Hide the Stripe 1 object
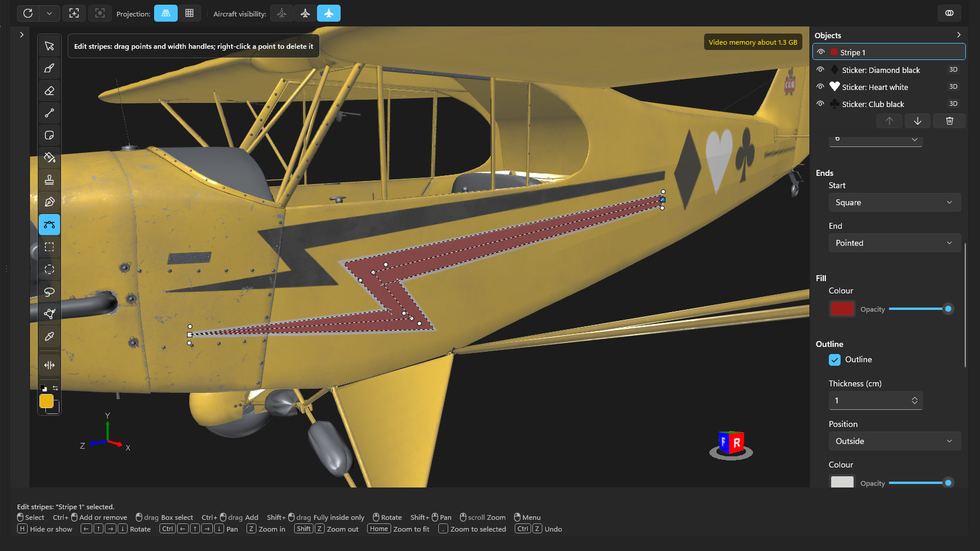The height and width of the screenshot is (551, 980). (x=821, y=52)
